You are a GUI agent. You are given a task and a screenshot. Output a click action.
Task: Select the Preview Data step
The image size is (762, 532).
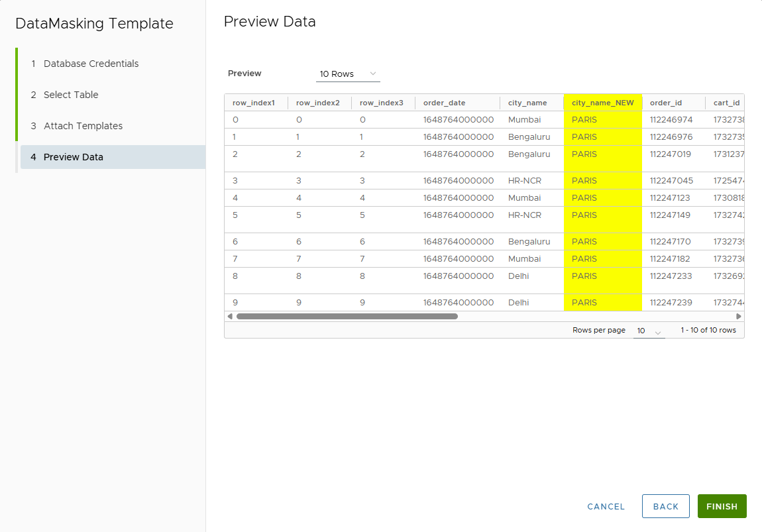[x=73, y=157]
